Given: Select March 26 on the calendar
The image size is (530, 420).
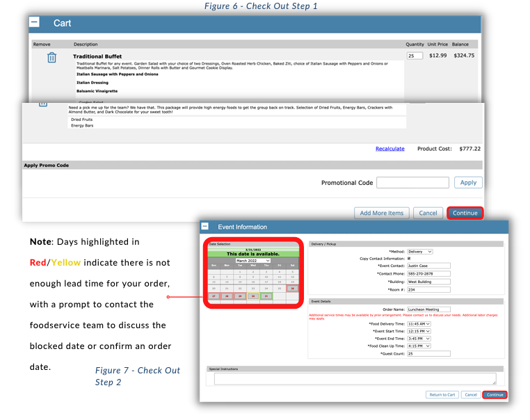Looking at the screenshot, I should tap(292, 288).
